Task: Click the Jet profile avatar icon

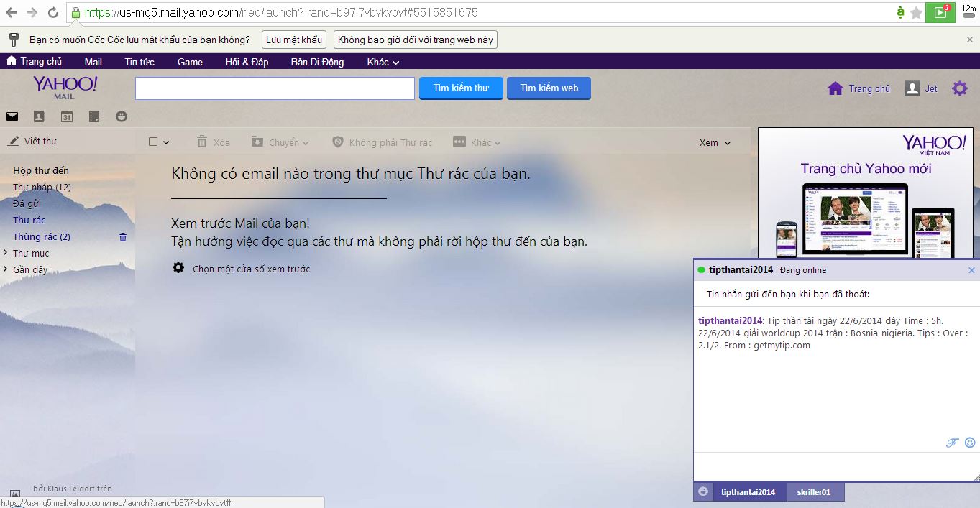Action: click(x=912, y=88)
